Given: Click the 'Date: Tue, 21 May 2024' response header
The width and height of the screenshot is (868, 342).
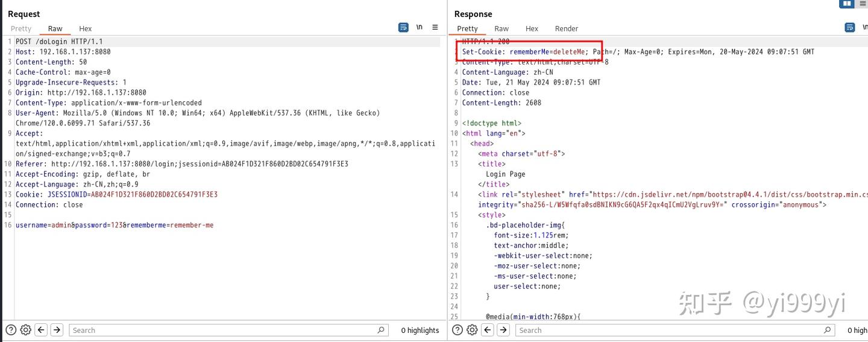Looking at the screenshot, I should pos(531,83).
